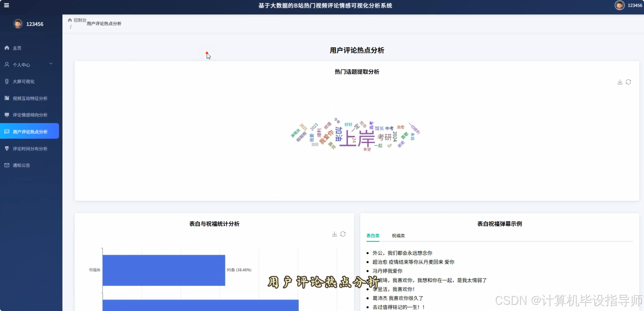The image size is (644, 311).
Task: Refresh the 热门话题提取分析 chart
Action: click(628, 82)
